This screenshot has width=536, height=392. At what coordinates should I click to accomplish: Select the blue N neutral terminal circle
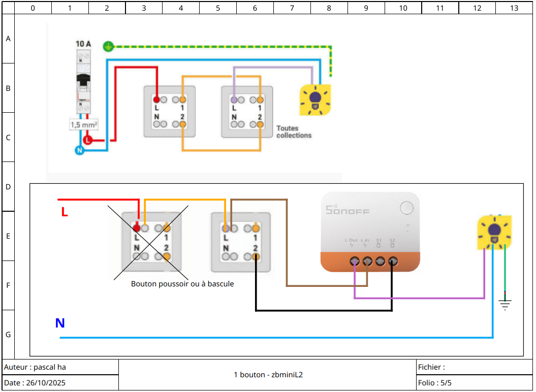80,150
